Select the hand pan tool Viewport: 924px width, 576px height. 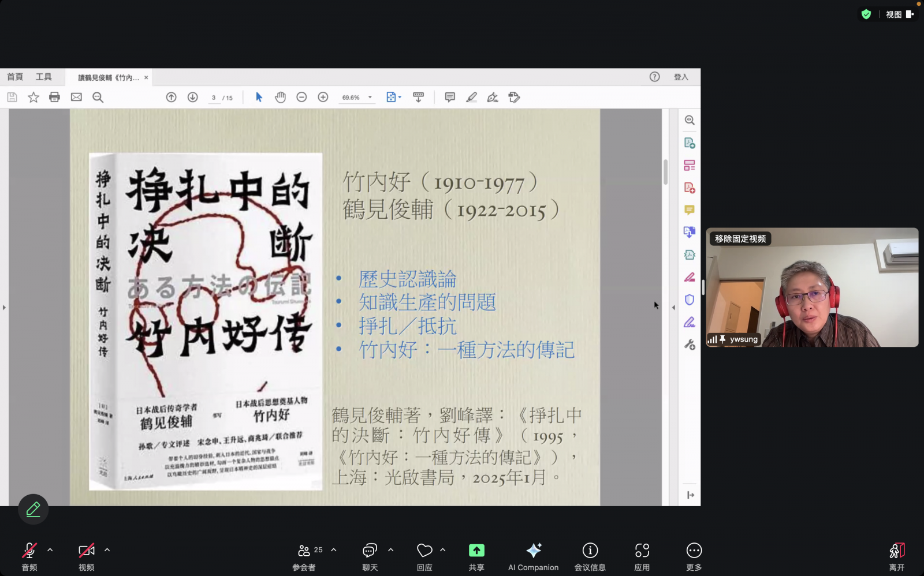280,98
